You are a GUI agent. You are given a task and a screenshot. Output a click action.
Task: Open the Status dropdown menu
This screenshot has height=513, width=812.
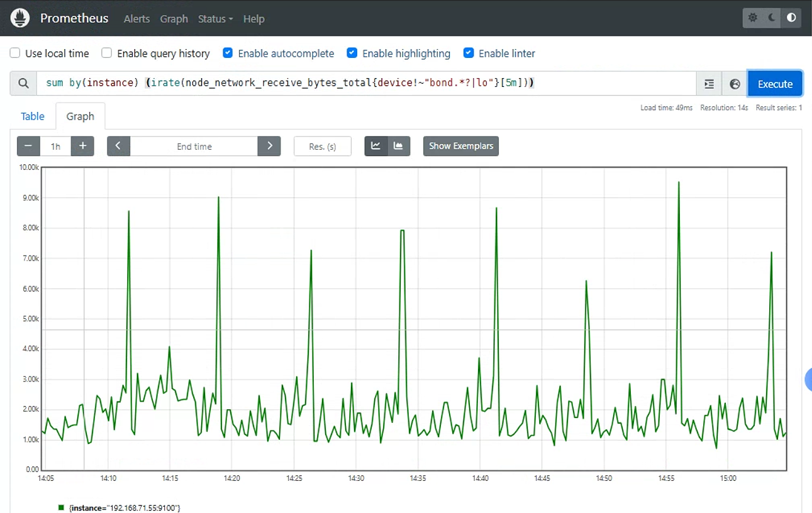(215, 19)
